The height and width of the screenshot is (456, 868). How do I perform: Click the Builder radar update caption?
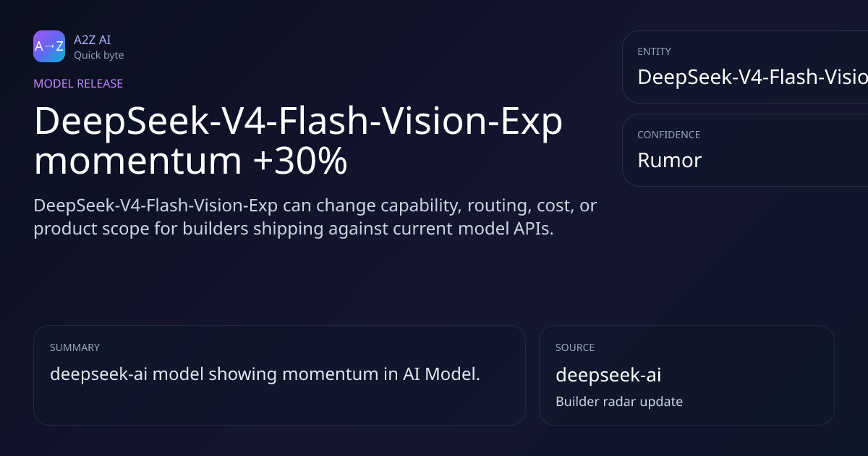(619, 401)
